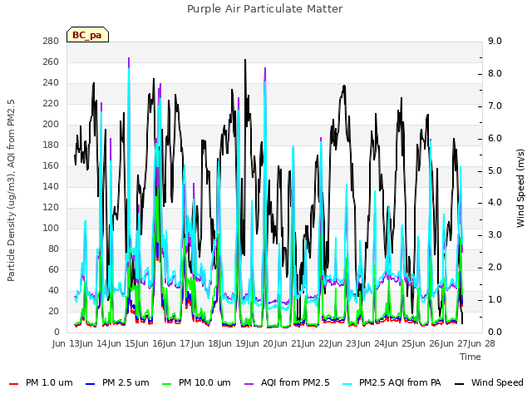Image resolution: width=532 pixels, height=399 pixels.
Task: Click the Jun 23 date tick label
Action: click(x=344, y=343)
